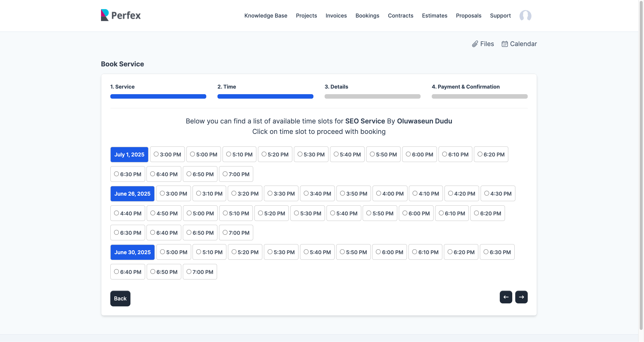Navigate to Support
The height and width of the screenshot is (342, 644).
pyautogui.click(x=500, y=15)
